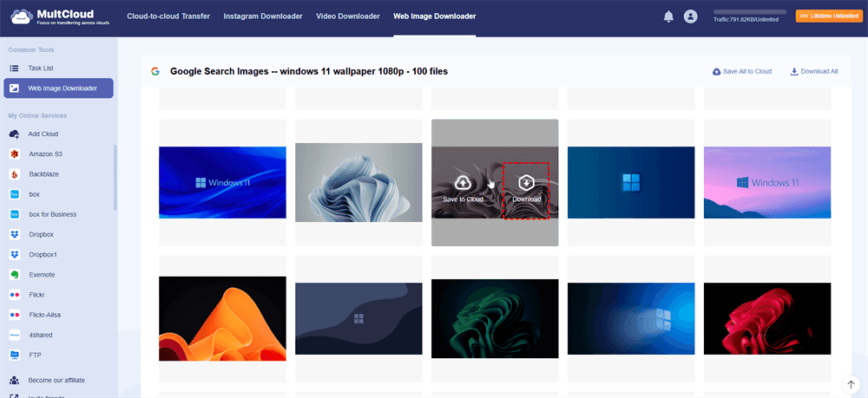The height and width of the screenshot is (398, 868).
Task: Click the Amazon S3 icon
Action: click(15, 154)
